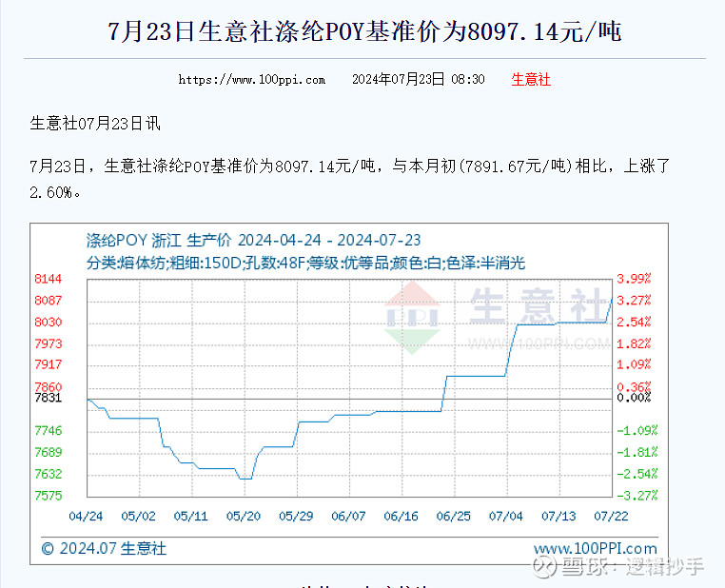Click the 05/02 date axis label
725x588 pixels.
click(138, 516)
